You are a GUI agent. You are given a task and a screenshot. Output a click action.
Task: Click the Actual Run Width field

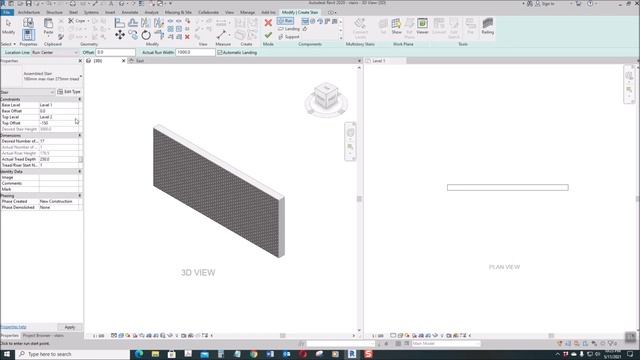195,53
